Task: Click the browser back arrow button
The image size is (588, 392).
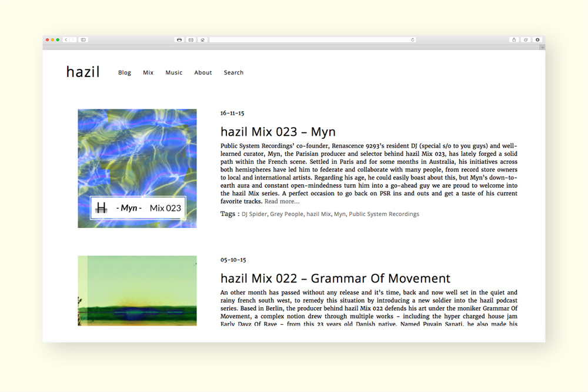Action: pos(66,40)
